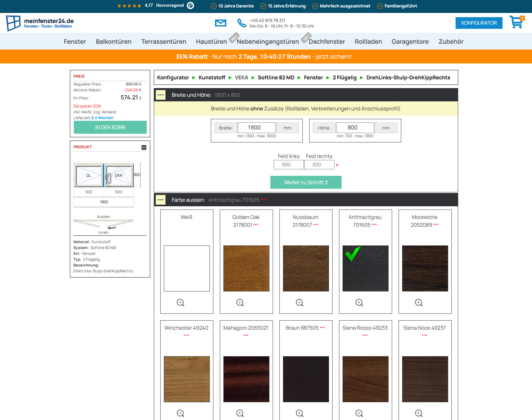532x420 pixels.
Task: Click the KONFIGURATOR button
Action: 479,23
